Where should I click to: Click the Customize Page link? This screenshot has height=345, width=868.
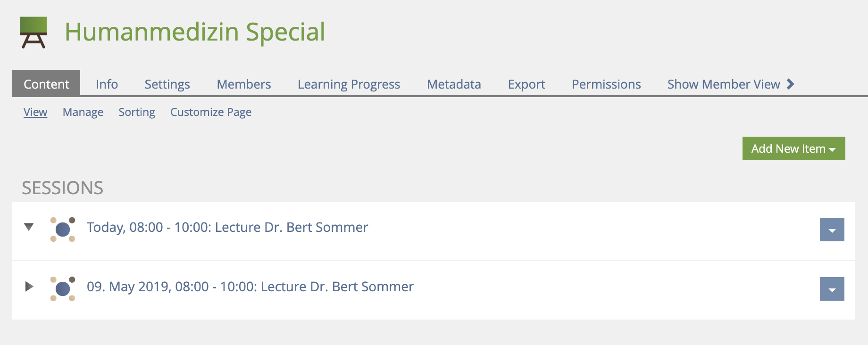point(211,112)
